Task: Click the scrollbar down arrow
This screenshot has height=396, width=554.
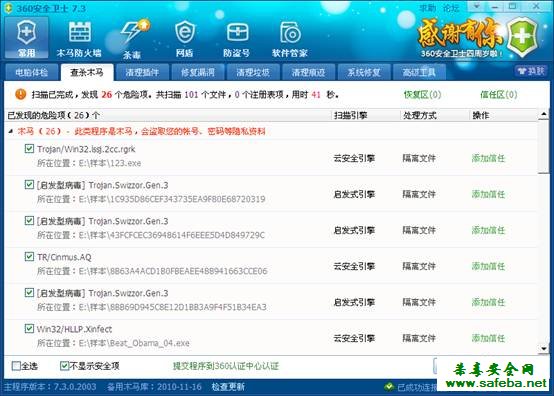Action: pyautogui.click(x=544, y=349)
